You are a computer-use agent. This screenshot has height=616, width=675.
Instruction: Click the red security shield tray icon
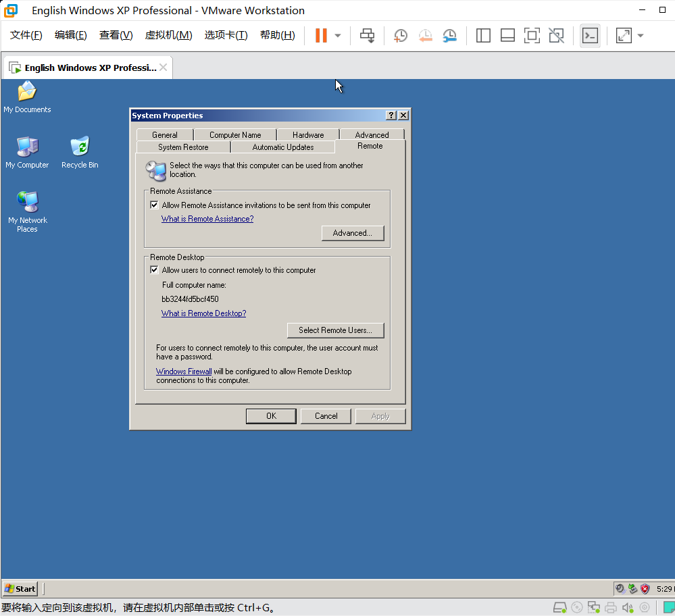[x=645, y=588]
